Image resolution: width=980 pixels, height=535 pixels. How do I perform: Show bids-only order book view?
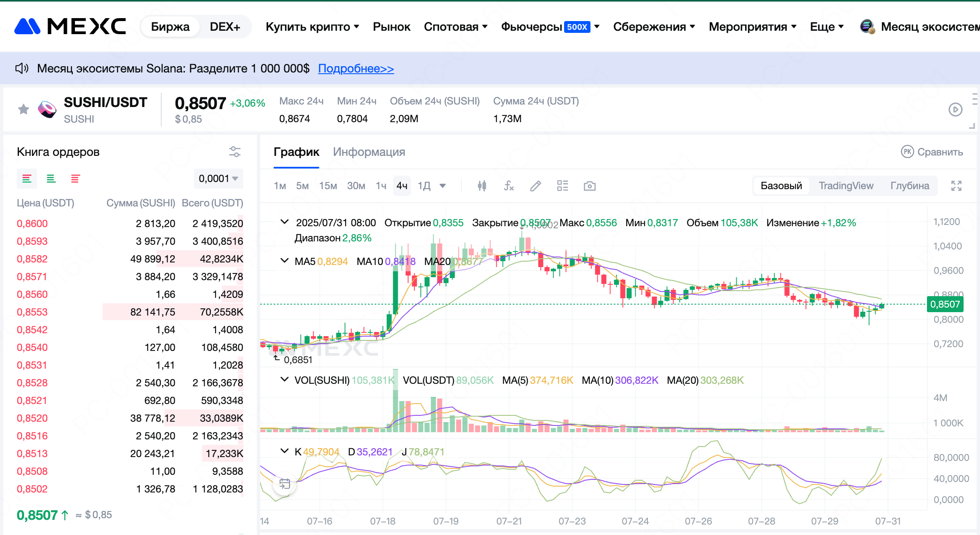tap(51, 179)
